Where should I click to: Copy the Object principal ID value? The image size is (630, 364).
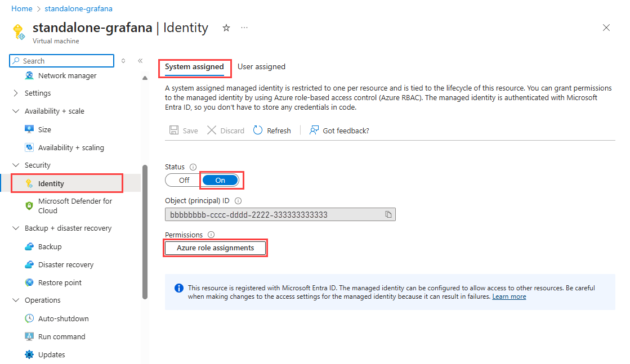pyautogui.click(x=388, y=214)
